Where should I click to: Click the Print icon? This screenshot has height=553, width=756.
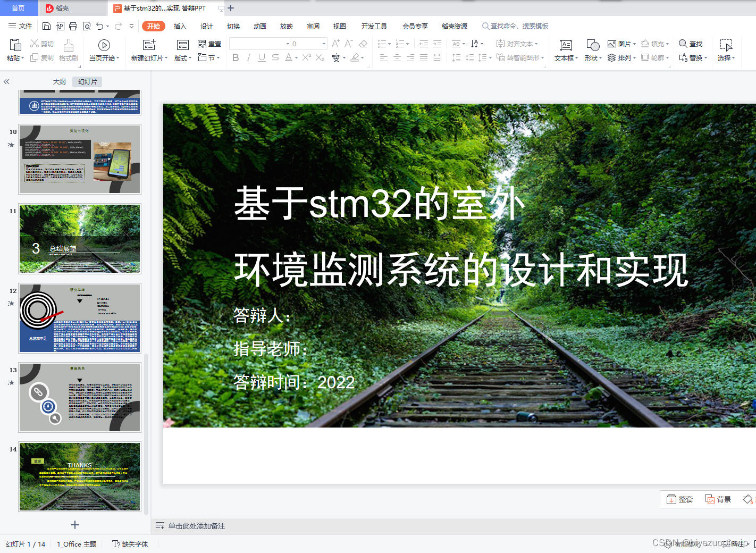point(73,26)
